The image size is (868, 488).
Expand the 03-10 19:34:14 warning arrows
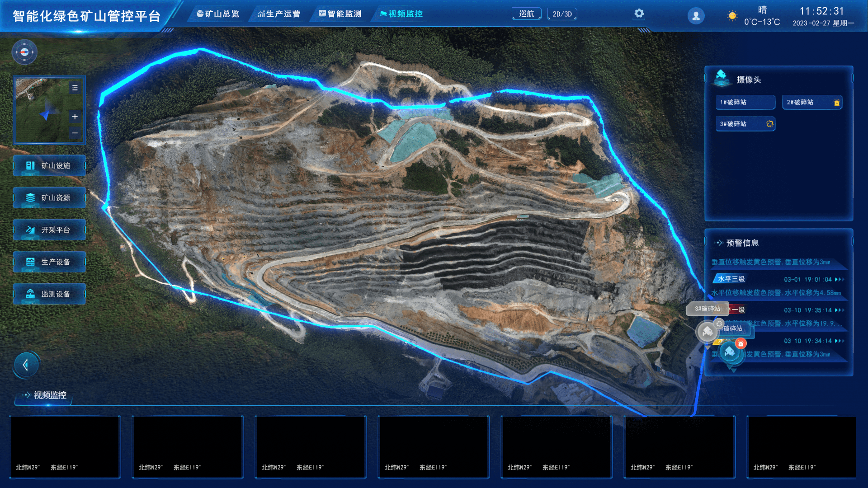pyautogui.click(x=839, y=341)
